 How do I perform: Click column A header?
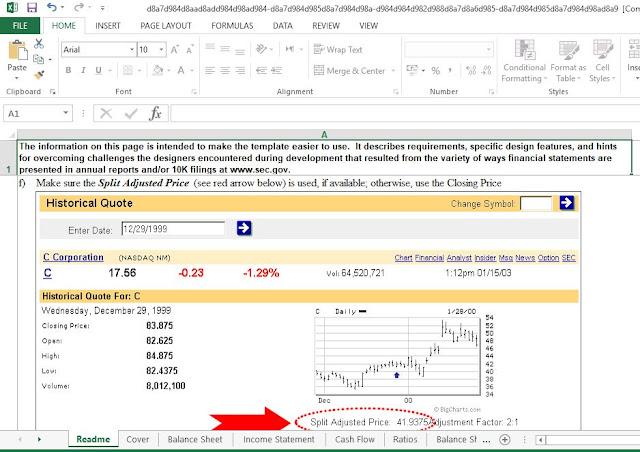pos(324,134)
